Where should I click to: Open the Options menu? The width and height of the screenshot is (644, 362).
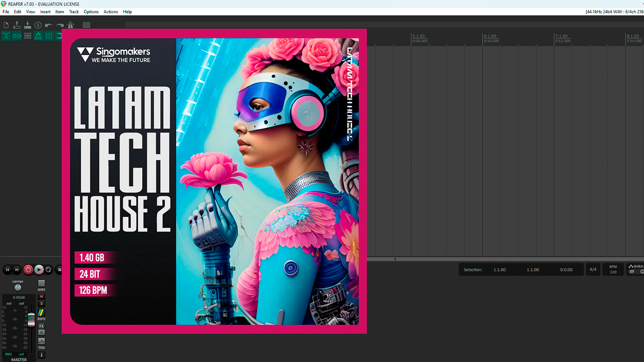tap(91, 12)
